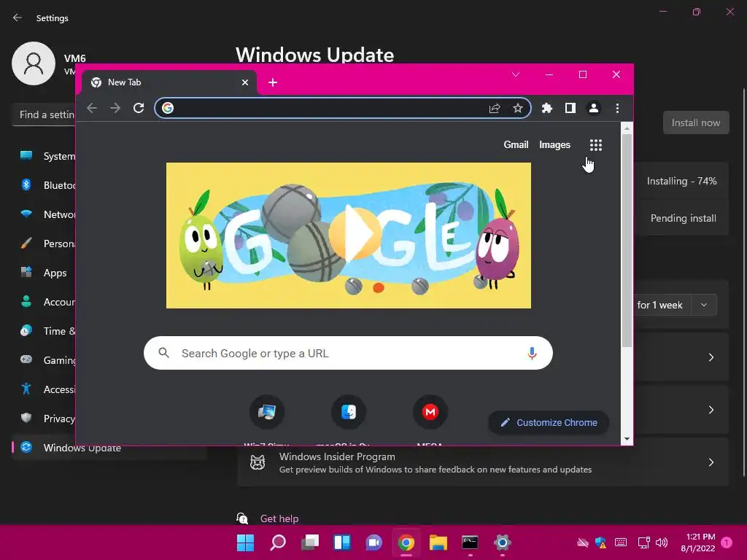Open Chrome's three-dot menu
Image resolution: width=747 pixels, height=560 pixels.
point(617,108)
